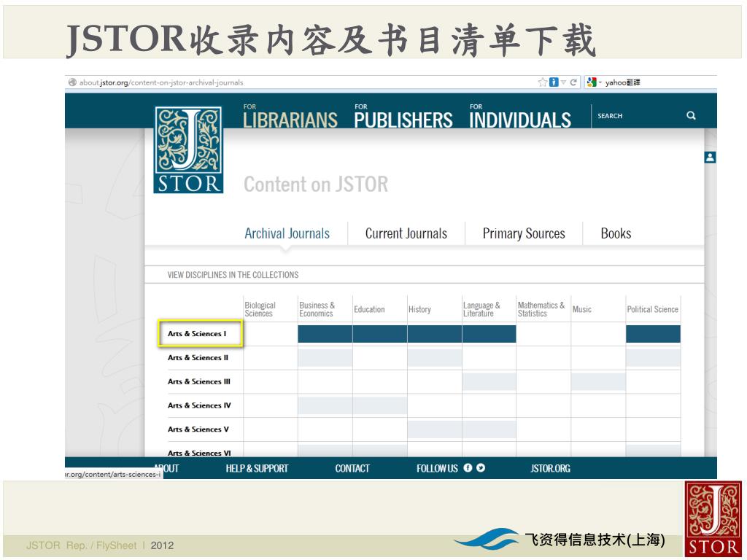Open the address bar history dropdown arrow
The width and height of the screenshot is (747, 560).
click(564, 82)
